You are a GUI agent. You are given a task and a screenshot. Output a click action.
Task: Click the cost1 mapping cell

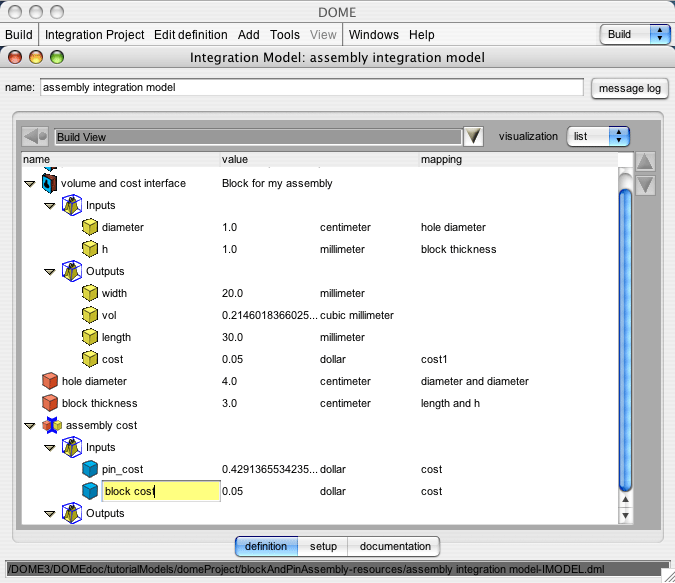tap(434, 359)
